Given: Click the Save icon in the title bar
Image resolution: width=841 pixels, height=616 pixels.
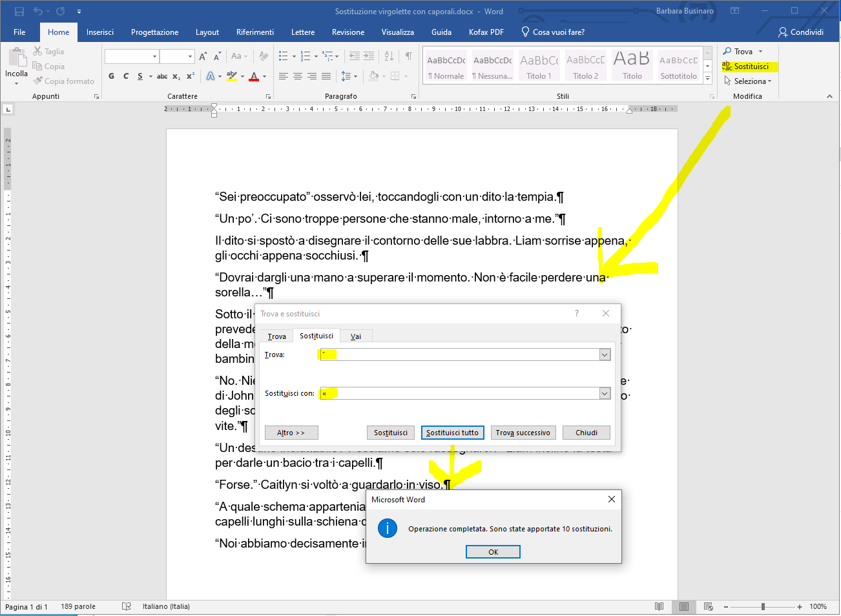Looking at the screenshot, I should click(19, 12).
